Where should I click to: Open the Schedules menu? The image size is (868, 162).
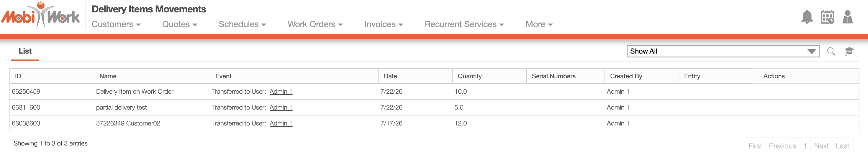(242, 24)
